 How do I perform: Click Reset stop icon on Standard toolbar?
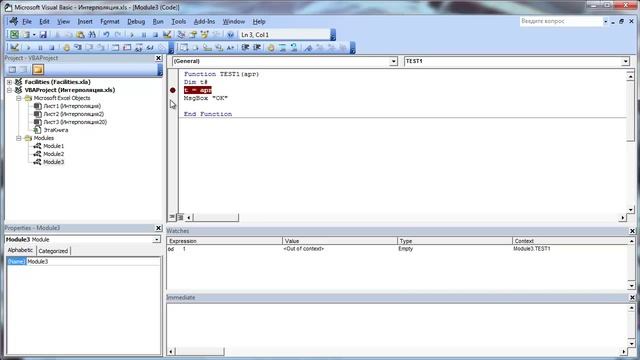pos(155,35)
